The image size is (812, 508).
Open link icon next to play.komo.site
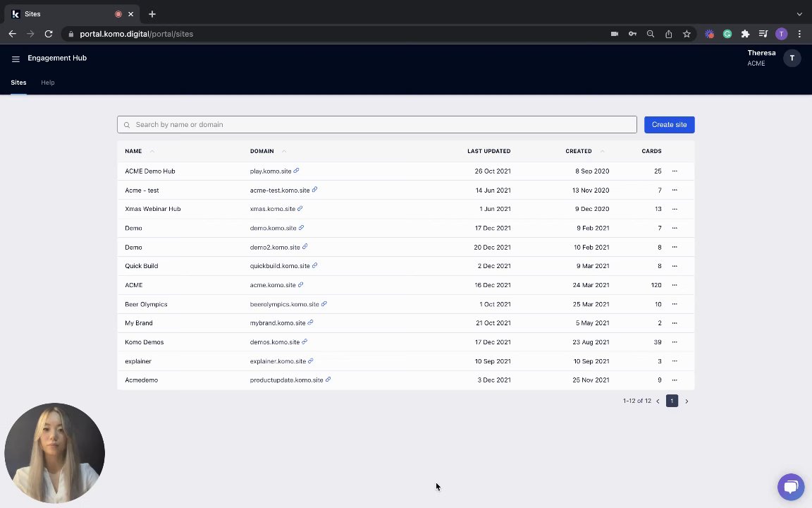tap(296, 171)
